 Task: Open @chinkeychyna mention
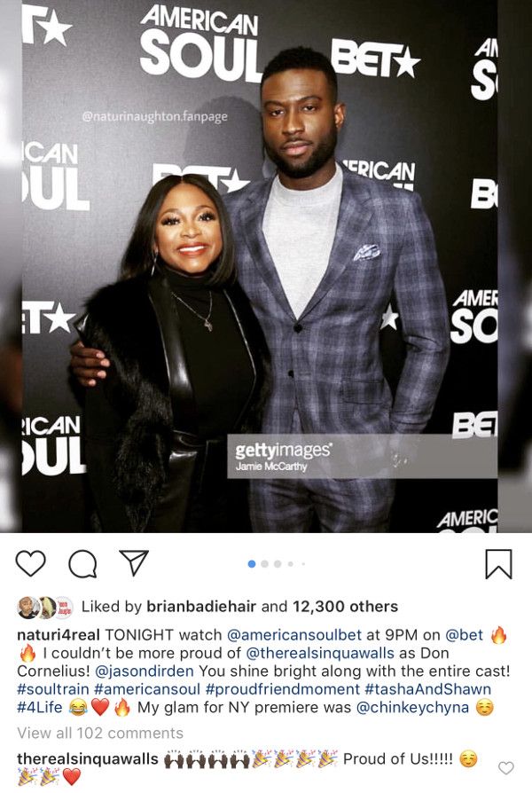[x=412, y=708]
